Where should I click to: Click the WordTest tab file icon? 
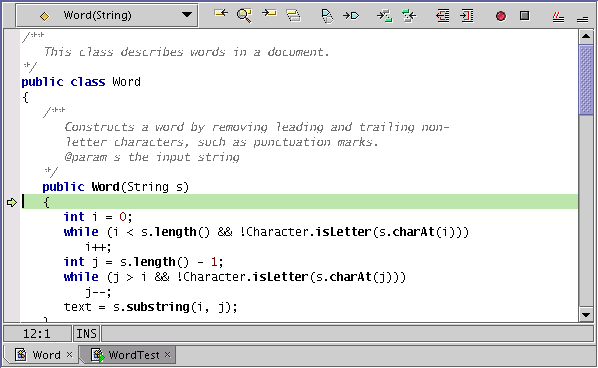(98, 355)
